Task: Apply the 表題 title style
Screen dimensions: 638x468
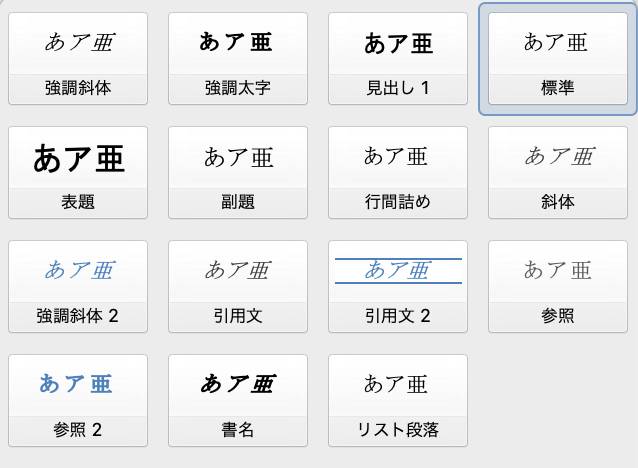Action: pos(78,173)
